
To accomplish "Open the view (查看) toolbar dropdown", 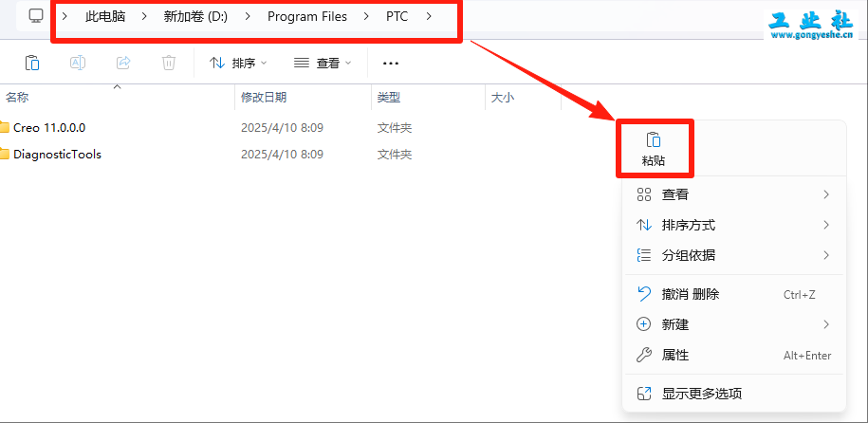I will 323,64.
